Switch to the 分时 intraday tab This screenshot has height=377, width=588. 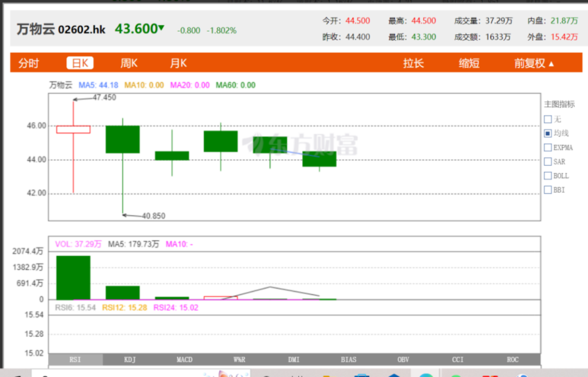(29, 63)
